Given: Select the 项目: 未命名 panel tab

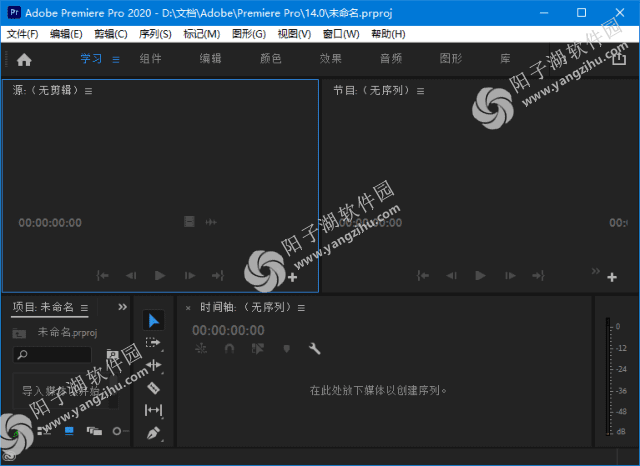Looking at the screenshot, I should point(43,307).
